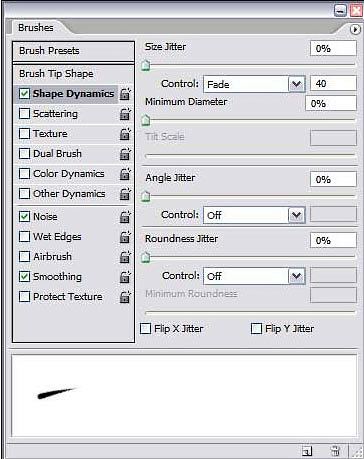Delete brush trash icon at panel bottom
Viewport: 364px width, 459px height.
point(335,451)
